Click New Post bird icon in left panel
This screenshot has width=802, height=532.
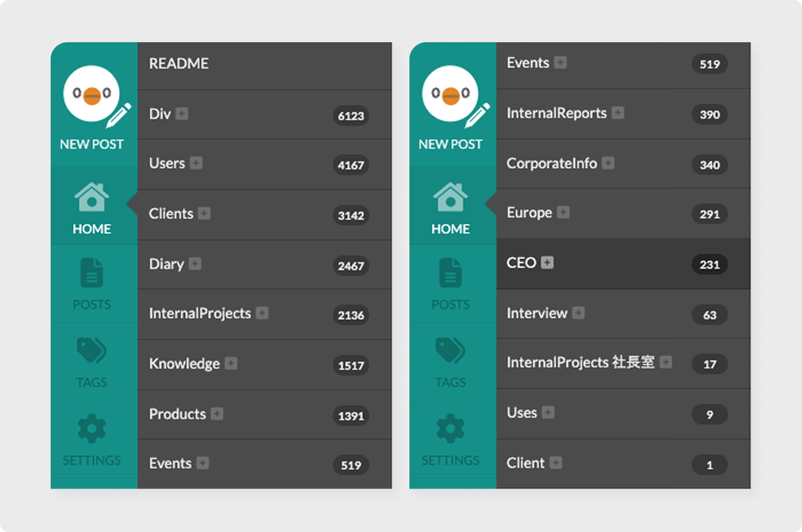click(92, 94)
